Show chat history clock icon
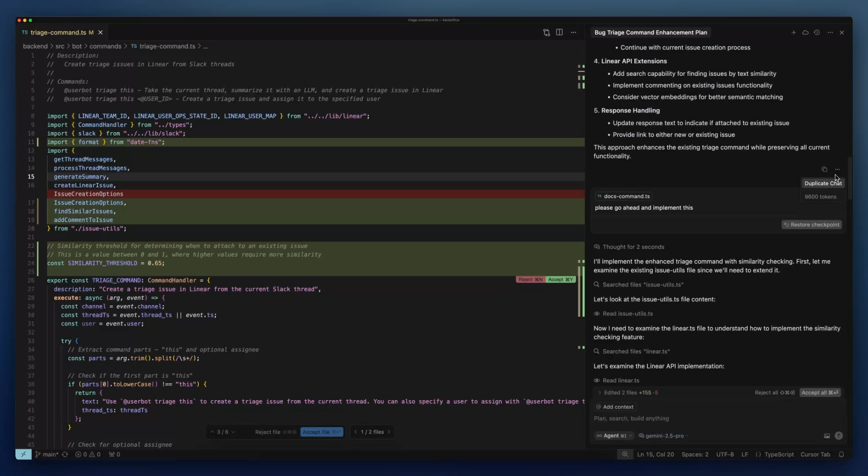This screenshot has height=476, width=868. (x=817, y=33)
